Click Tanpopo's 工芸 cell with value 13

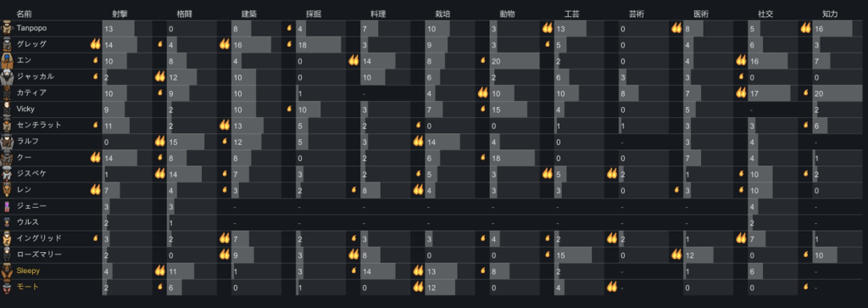(570, 28)
